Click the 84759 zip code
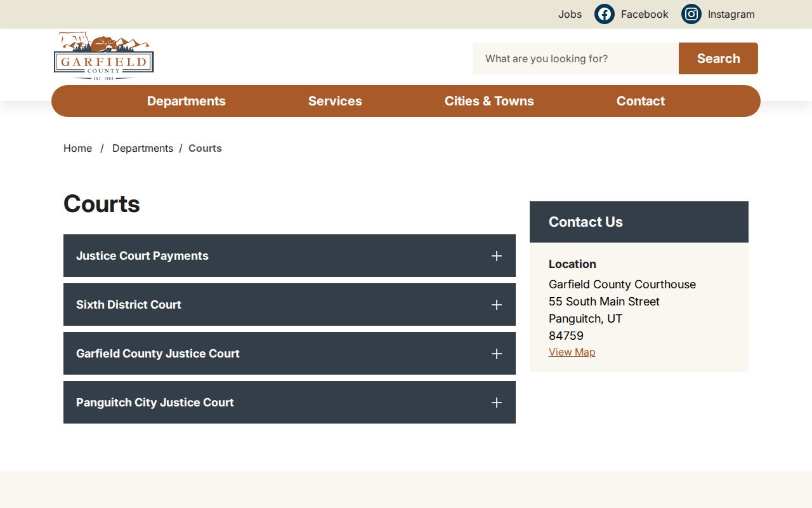This screenshot has width=812, height=508. click(x=566, y=336)
